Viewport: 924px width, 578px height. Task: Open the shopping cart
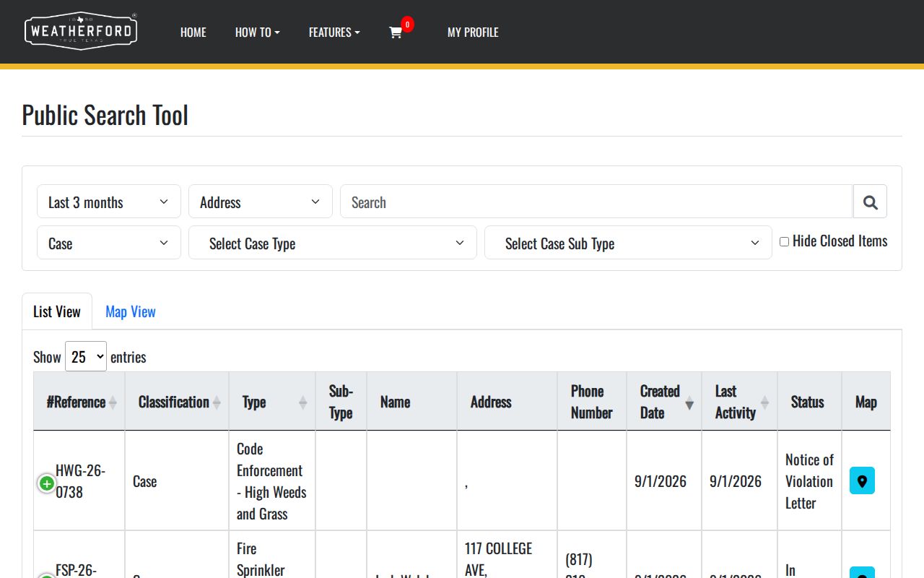tap(396, 33)
